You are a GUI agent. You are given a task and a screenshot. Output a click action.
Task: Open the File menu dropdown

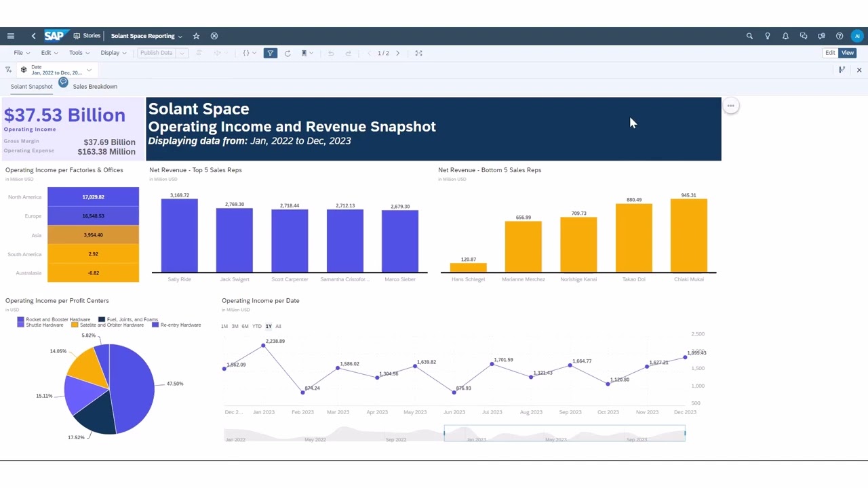[22, 53]
